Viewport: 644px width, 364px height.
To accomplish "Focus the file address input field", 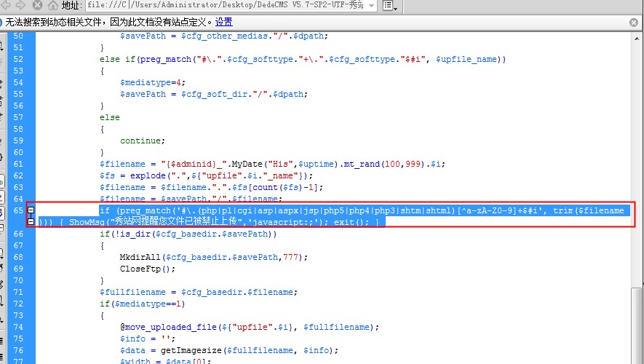I will (226, 5).
